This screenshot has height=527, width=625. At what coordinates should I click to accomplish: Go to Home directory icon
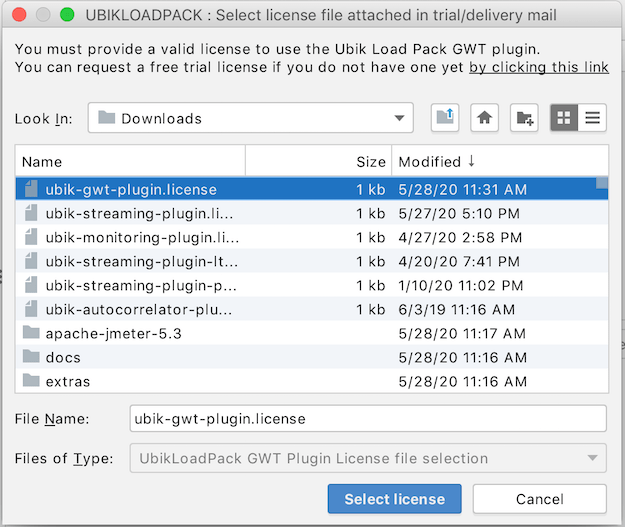click(484, 118)
